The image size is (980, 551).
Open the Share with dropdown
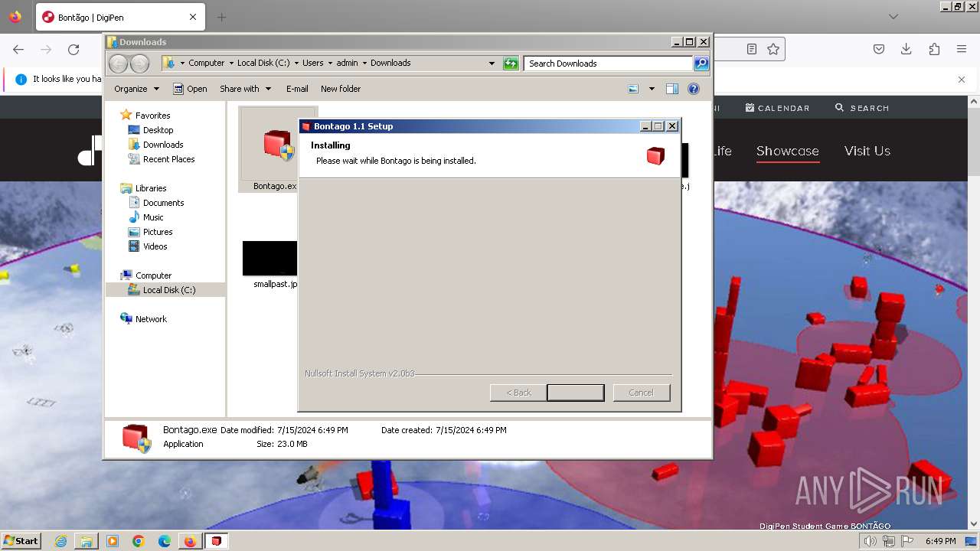(245, 89)
